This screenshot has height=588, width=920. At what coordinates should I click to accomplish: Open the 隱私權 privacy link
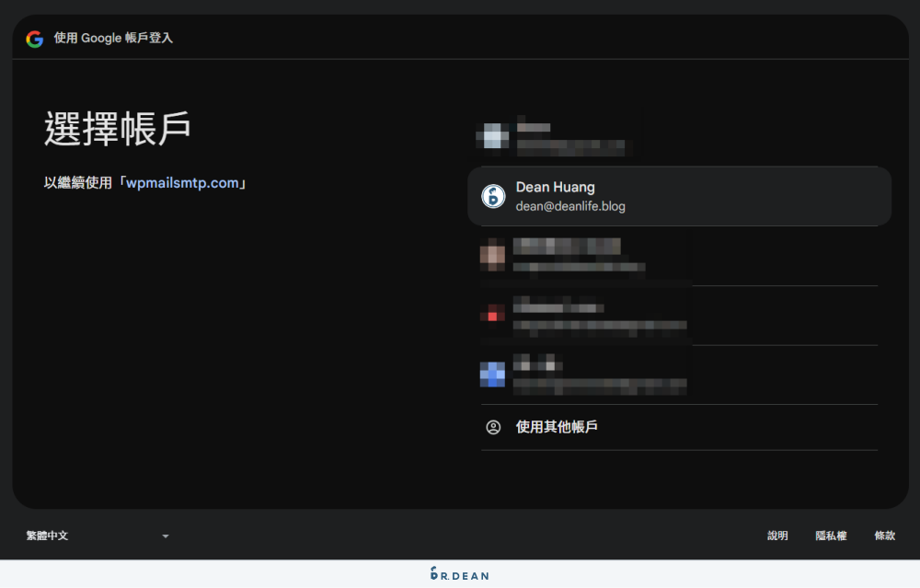[x=831, y=536]
